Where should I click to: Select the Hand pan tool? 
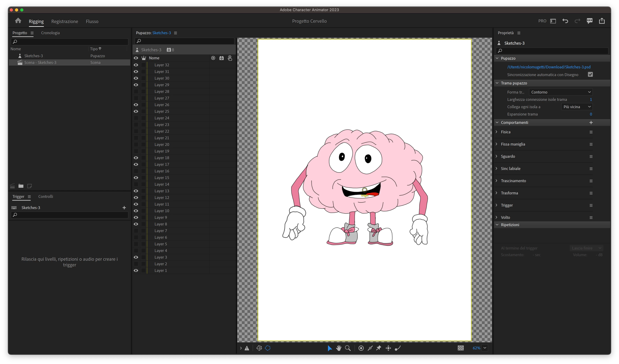pyautogui.click(x=339, y=348)
